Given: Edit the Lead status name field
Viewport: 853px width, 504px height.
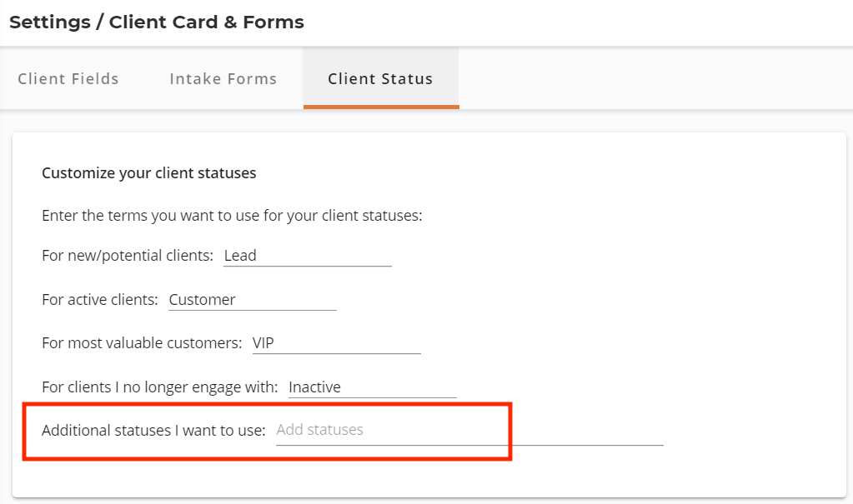Looking at the screenshot, I should (x=308, y=256).
